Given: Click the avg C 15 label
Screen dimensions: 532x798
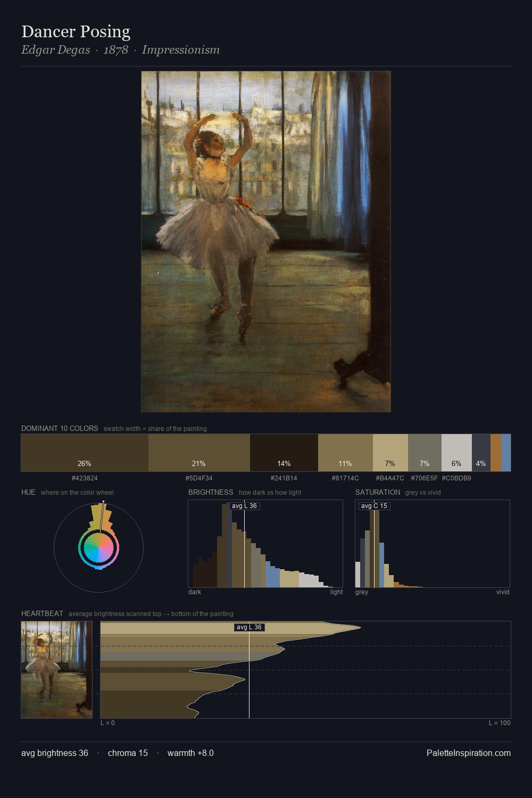Looking at the screenshot, I should coord(374,506).
